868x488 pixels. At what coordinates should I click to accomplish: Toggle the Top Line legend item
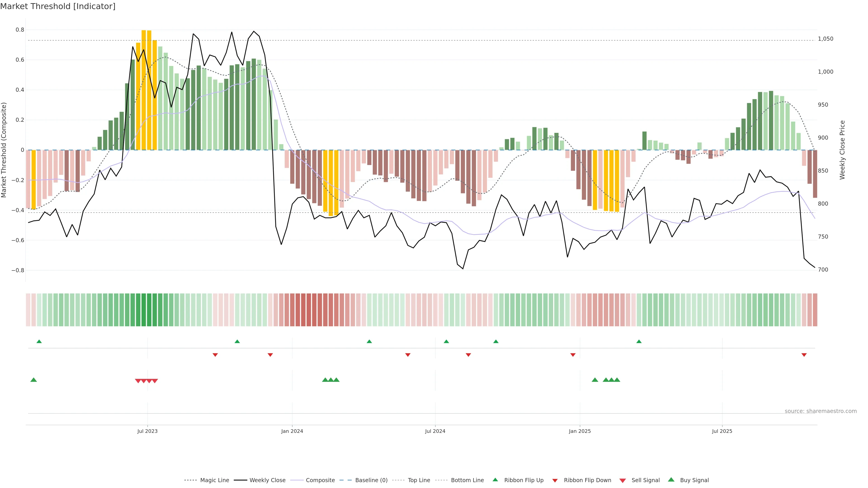tap(419, 480)
